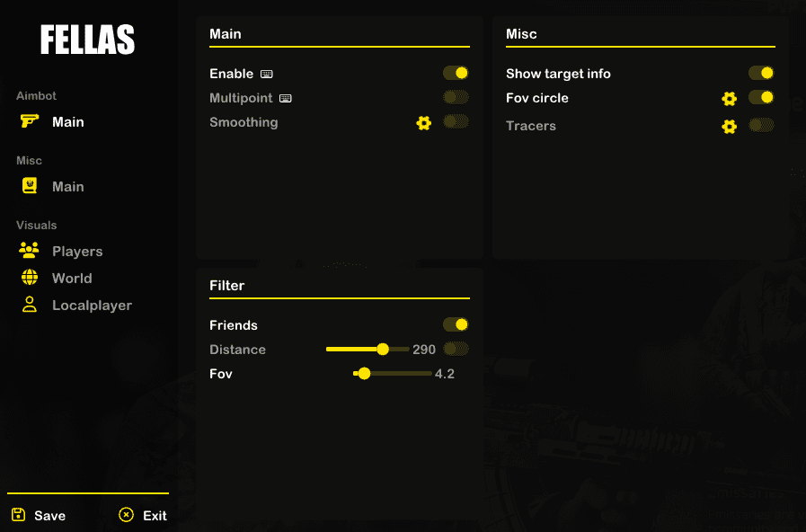Open the World globe icon page

30,278
